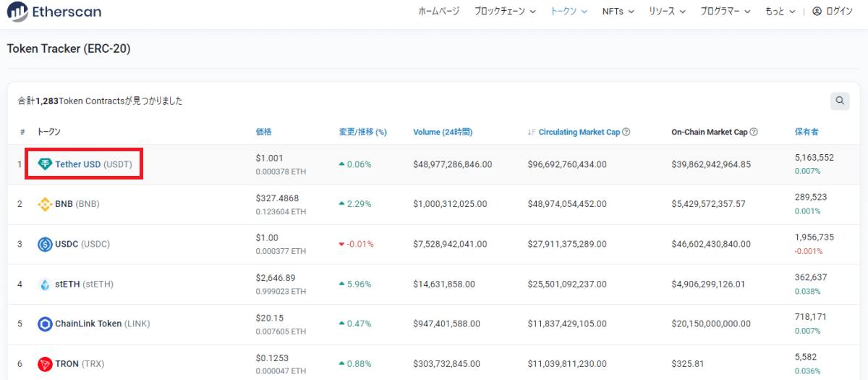Click the stETH token icon
Image resolution: width=868 pixels, height=380 pixels.
pos(45,284)
